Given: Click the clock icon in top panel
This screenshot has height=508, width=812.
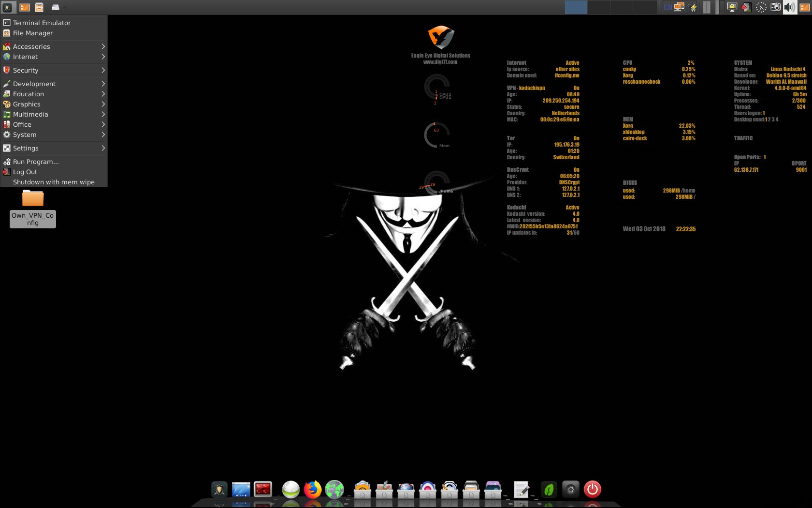Looking at the screenshot, I should pos(761,7).
